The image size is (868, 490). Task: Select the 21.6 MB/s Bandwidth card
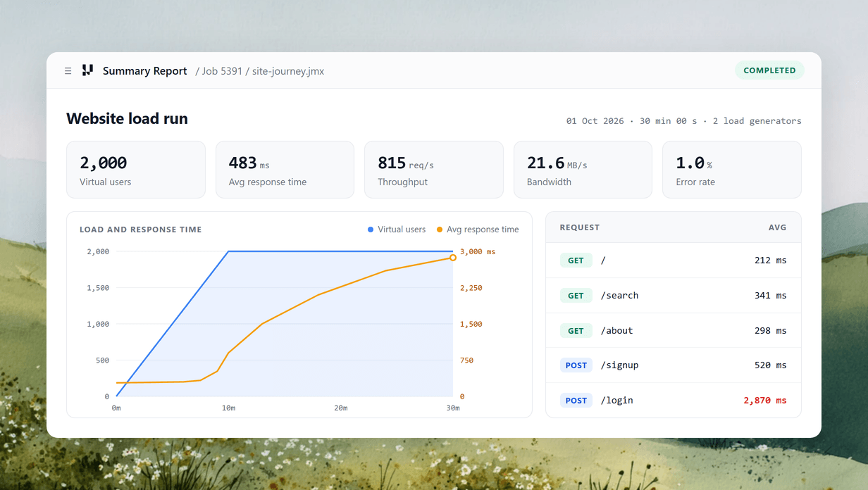click(x=583, y=170)
